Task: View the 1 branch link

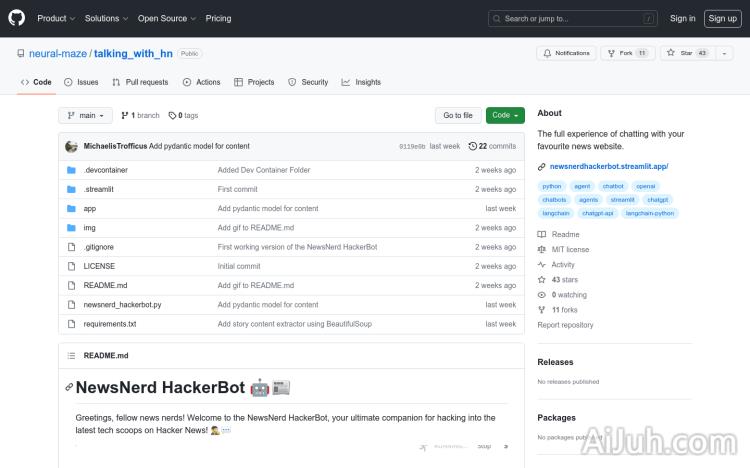Action: (140, 115)
